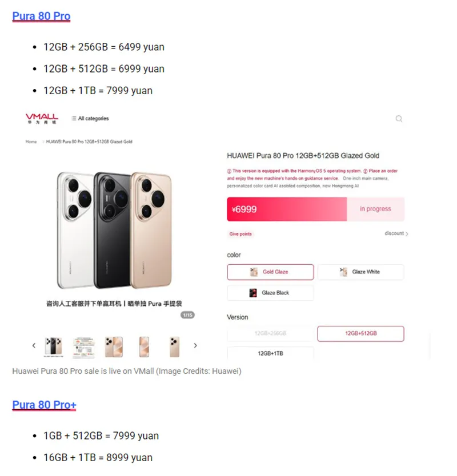Click the Give points badge
The height and width of the screenshot is (476, 457).
[x=240, y=235]
